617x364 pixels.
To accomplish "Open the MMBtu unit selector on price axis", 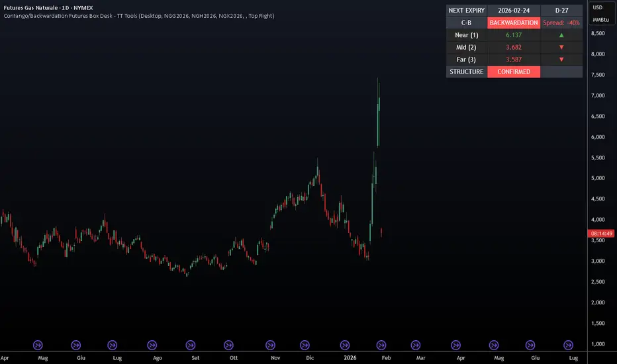I will tap(601, 20).
